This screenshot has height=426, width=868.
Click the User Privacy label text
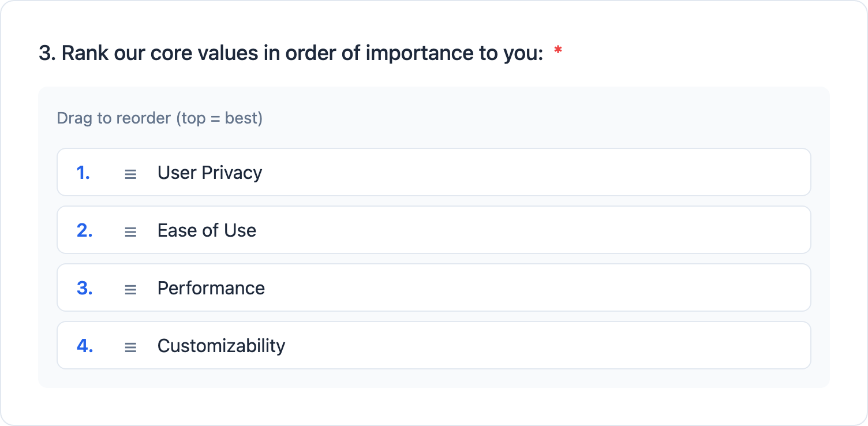(x=209, y=172)
